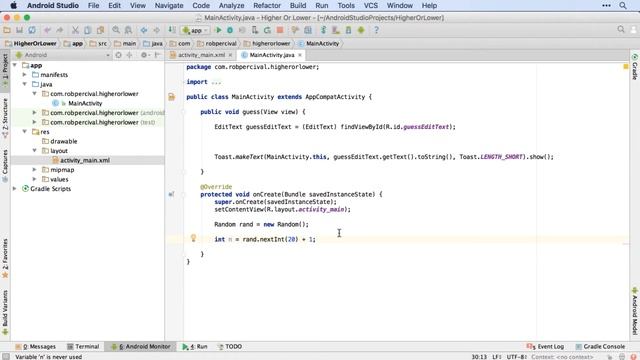Open the Apple menu
Viewport: 640px width, 360px height.
point(13,6)
